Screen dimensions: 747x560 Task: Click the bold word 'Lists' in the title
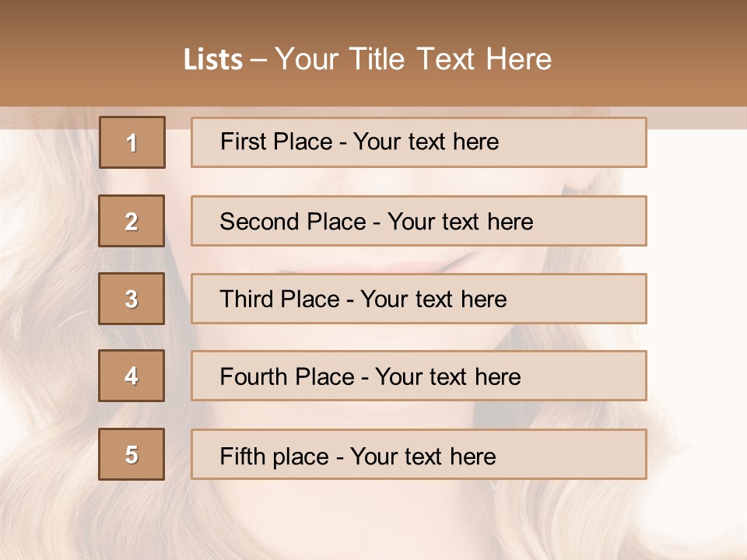coord(213,60)
